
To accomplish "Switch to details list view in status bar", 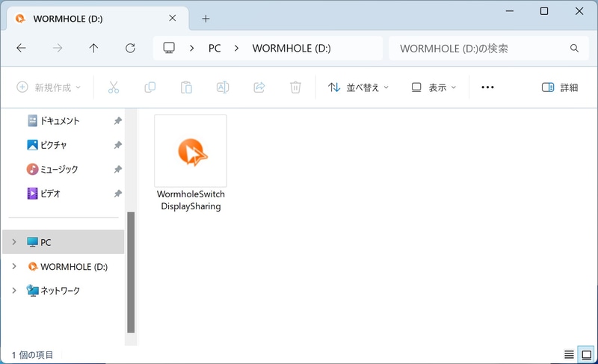I will click(569, 355).
